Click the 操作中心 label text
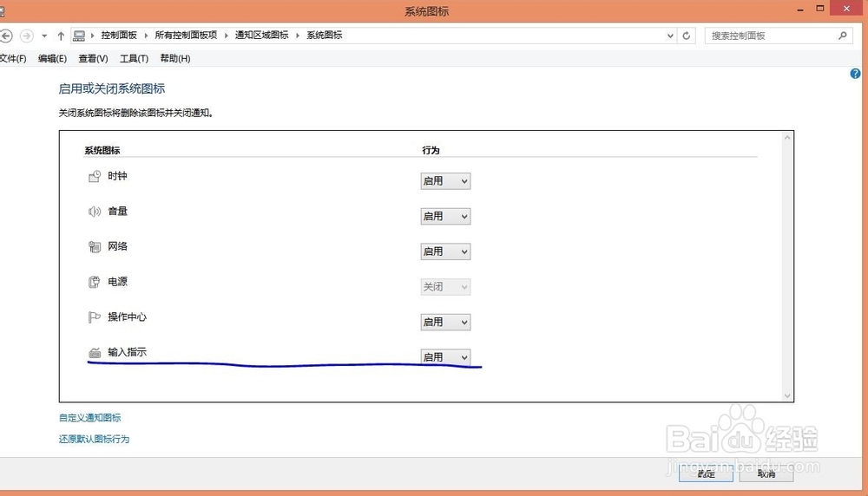 128,317
